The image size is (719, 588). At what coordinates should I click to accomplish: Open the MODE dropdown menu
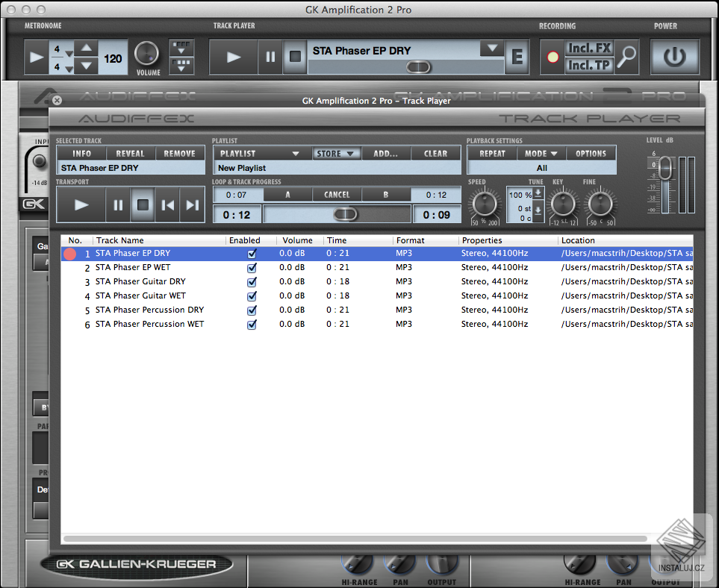click(541, 154)
